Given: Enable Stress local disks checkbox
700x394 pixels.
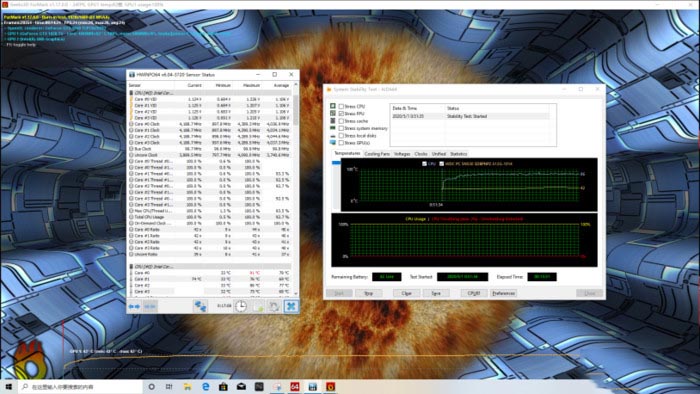Looking at the screenshot, I should click(341, 136).
